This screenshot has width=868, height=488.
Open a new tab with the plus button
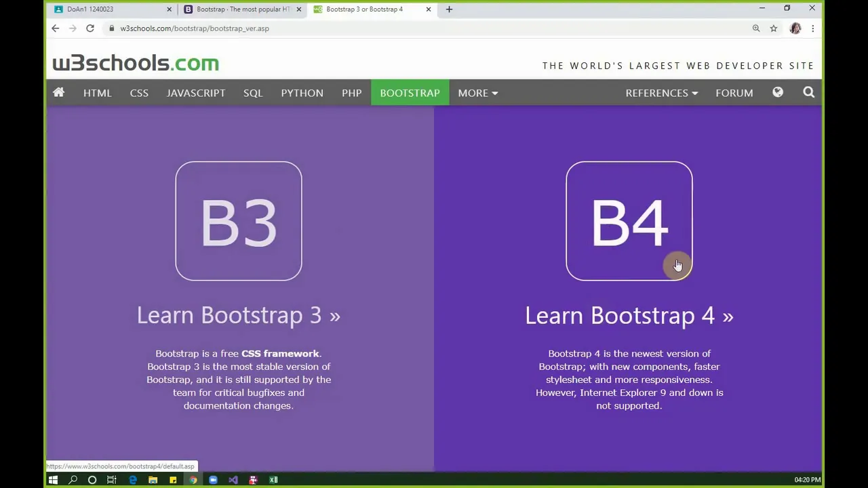click(449, 9)
